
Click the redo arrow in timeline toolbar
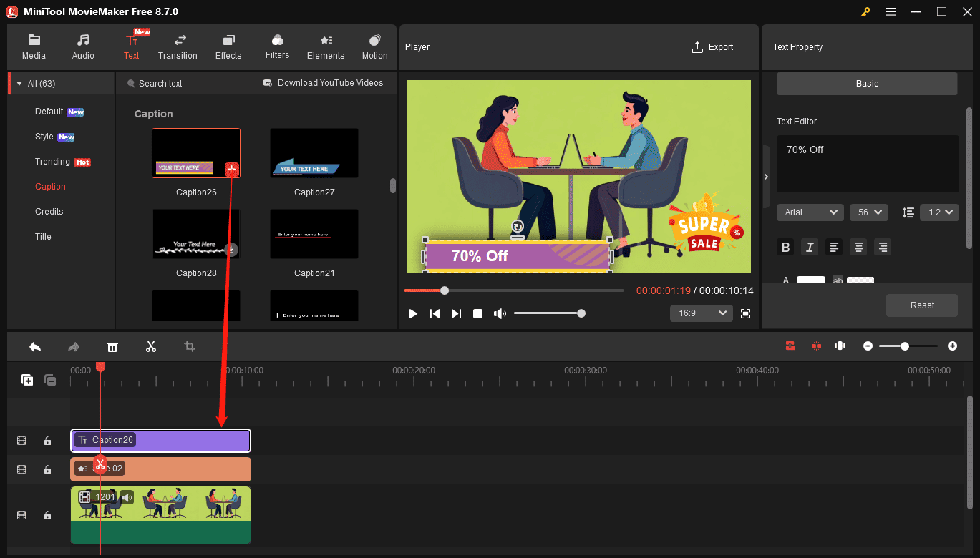click(74, 347)
